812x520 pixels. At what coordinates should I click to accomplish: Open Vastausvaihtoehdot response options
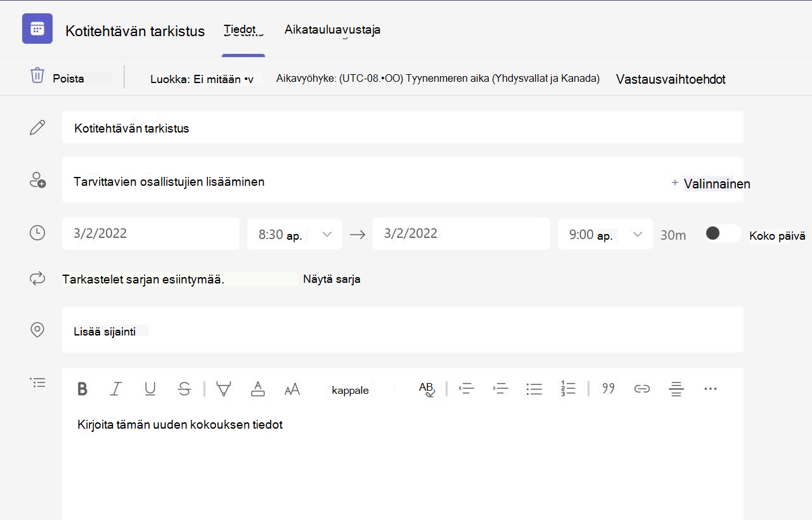coord(671,79)
